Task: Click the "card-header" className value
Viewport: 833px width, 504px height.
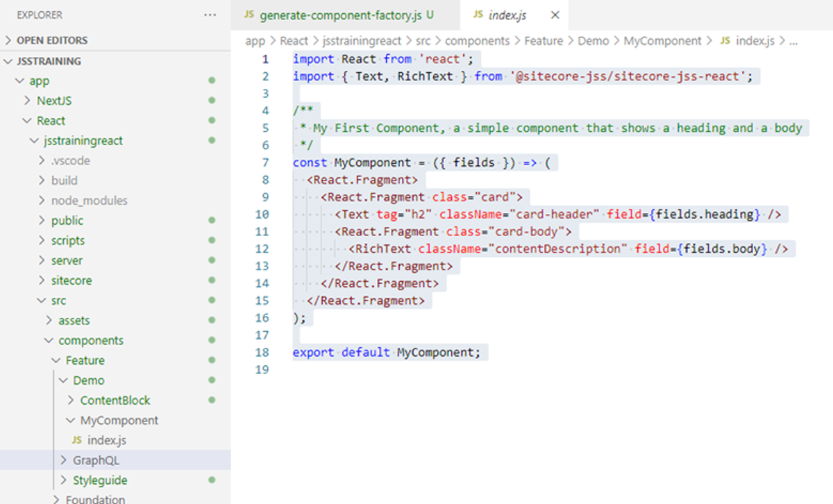Action: pyautogui.click(x=554, y=215)
